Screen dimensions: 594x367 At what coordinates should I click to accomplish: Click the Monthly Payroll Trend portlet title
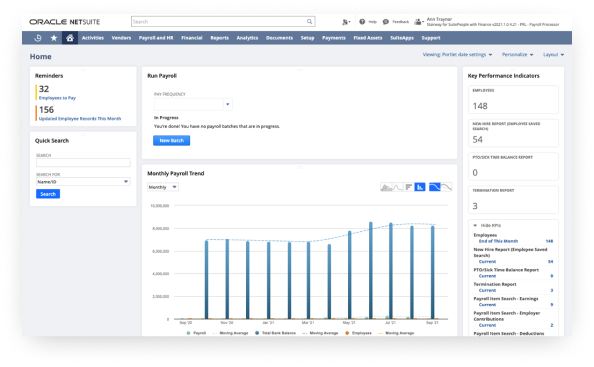click(x=176, y=173)
